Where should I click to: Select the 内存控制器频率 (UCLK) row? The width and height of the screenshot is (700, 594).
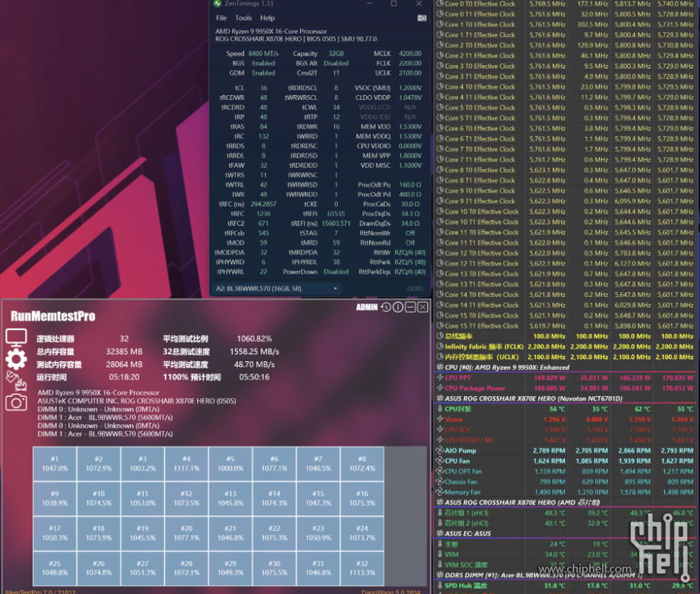point(566,357)
